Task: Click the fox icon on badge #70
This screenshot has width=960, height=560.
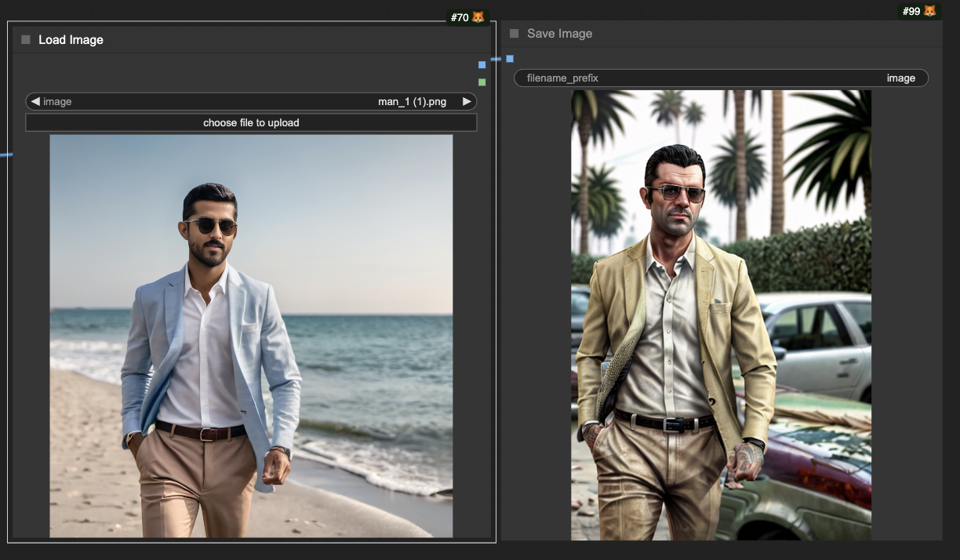Action: pyautogui.click(x=478, y=17)
